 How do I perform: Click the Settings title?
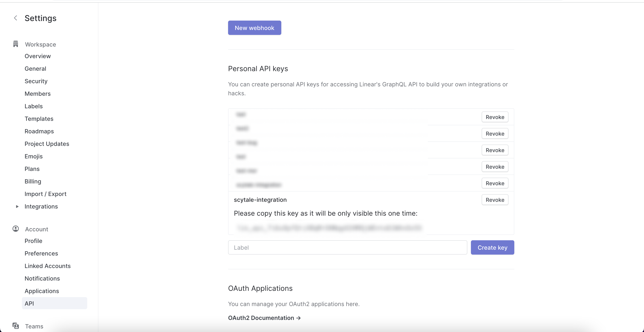40,18
